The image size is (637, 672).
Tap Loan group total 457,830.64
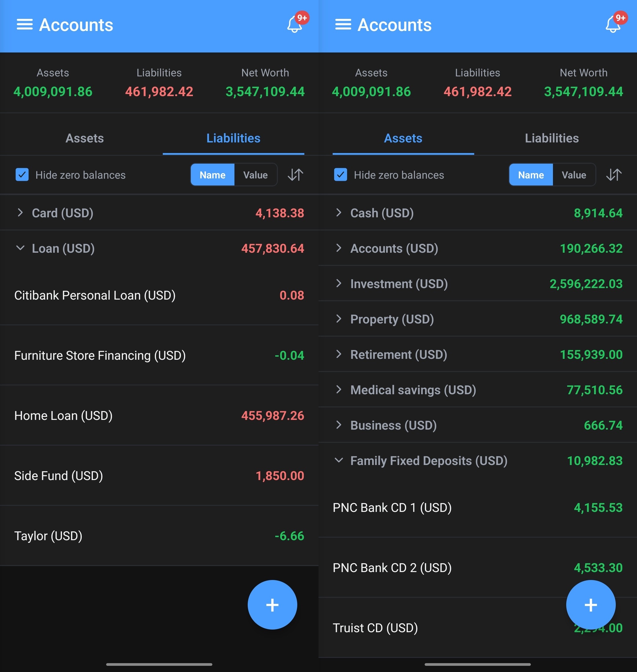click(x=273, y=248)
